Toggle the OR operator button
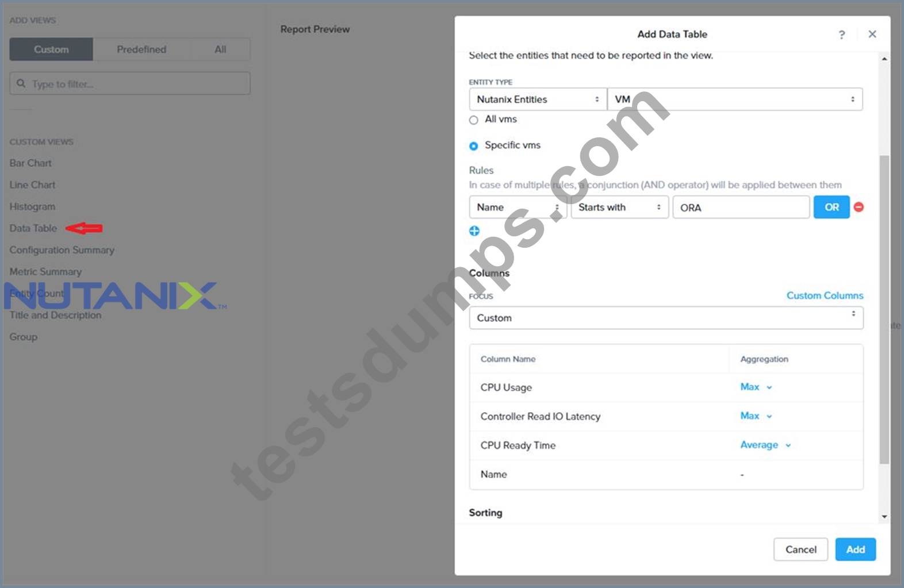Viewport: 904px width, 588px height. pos(832,207)
